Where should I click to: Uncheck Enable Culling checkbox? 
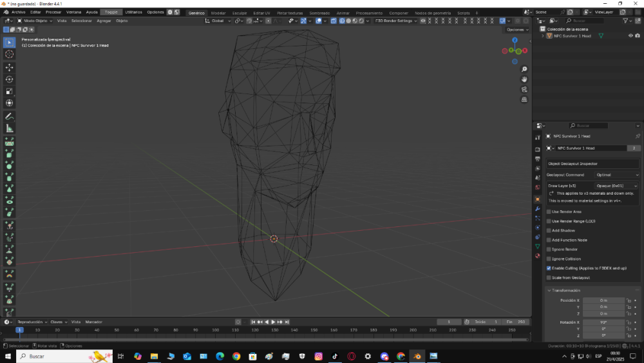point(549,268)
